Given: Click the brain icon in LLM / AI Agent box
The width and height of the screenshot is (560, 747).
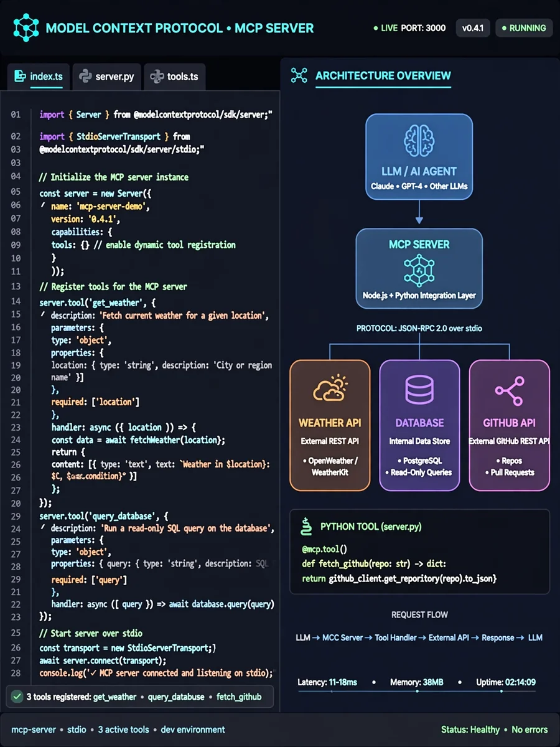Looking at the screenshot, I should pyautogui.click(x=419, y=141).
